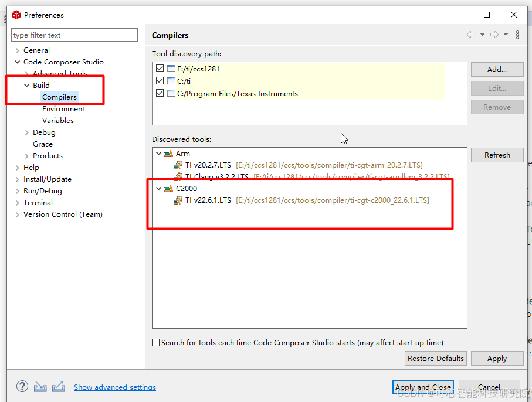532x402 pixels.
Task: Click the Arm toolchain category icon
Action: pos(168,154)
